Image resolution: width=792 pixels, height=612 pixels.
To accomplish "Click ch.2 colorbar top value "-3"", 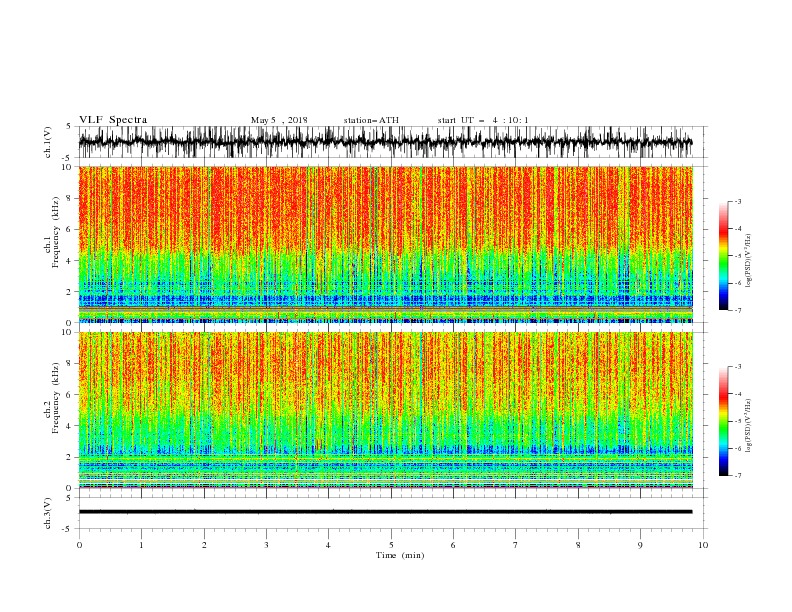I will [x=738, y=367].
